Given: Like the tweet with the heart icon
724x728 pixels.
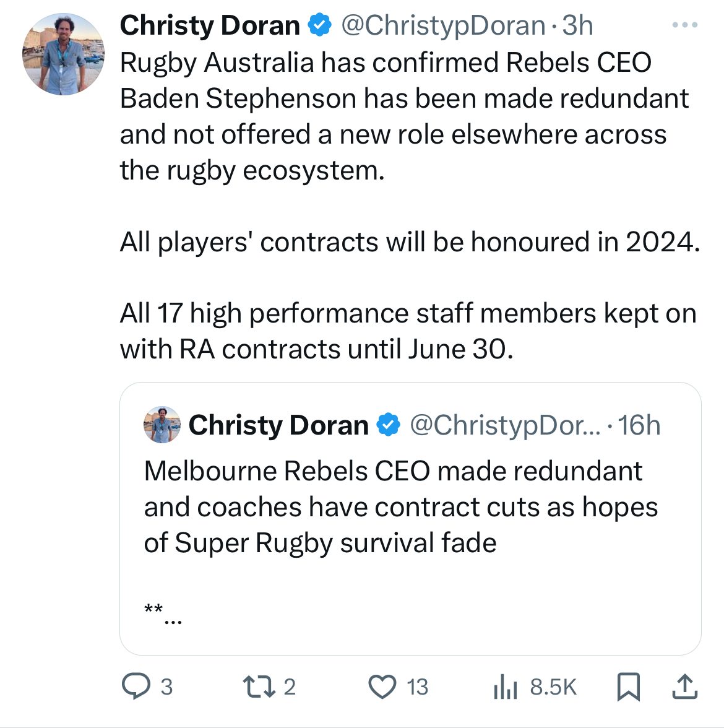Looking at the screenshot, I should pyautogui.click(x=382, y=687).
